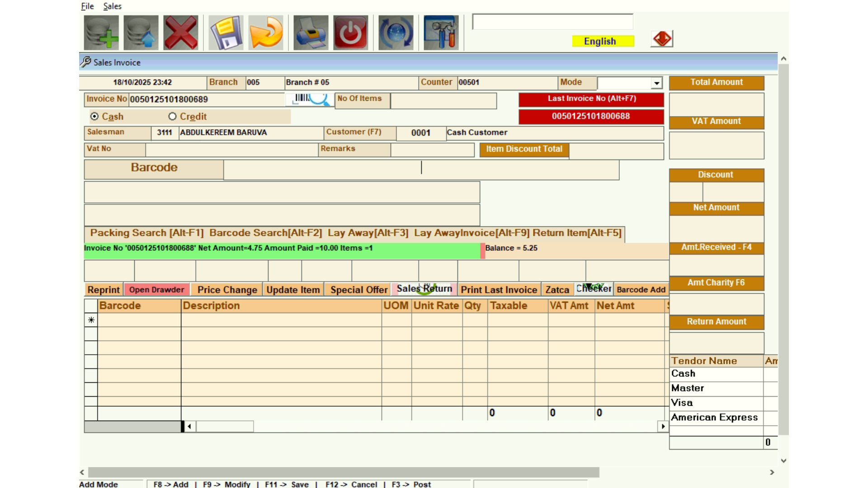Click the red power exit icon

(351, 33)
